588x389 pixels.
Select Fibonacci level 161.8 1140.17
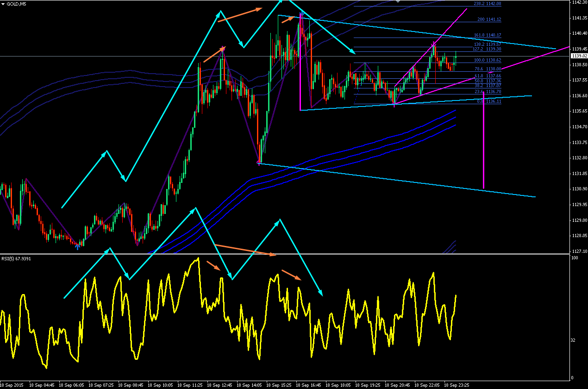(488, 35)
